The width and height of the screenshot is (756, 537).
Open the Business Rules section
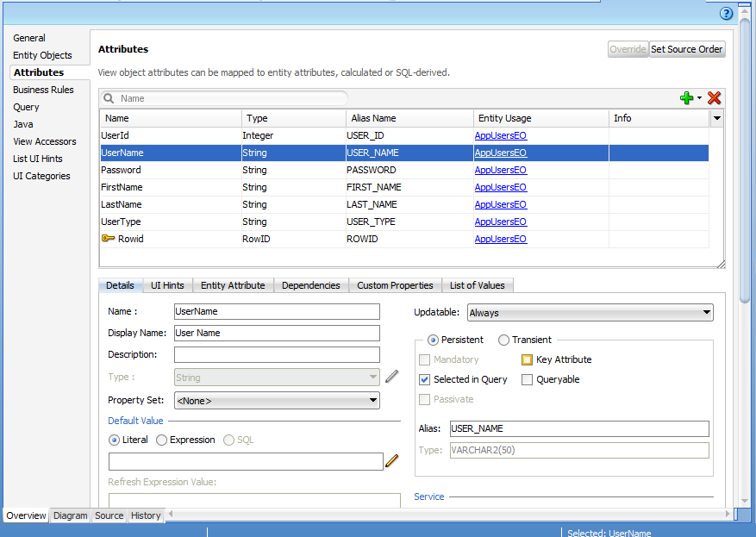point(43,90)
